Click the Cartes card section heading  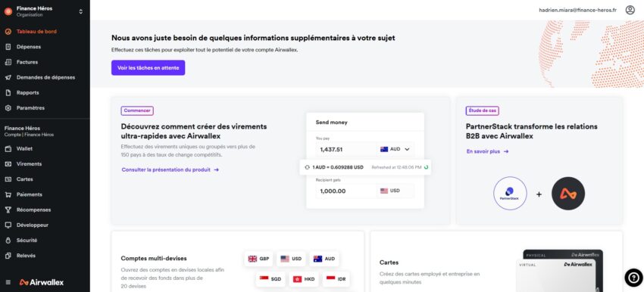[389, 262]
